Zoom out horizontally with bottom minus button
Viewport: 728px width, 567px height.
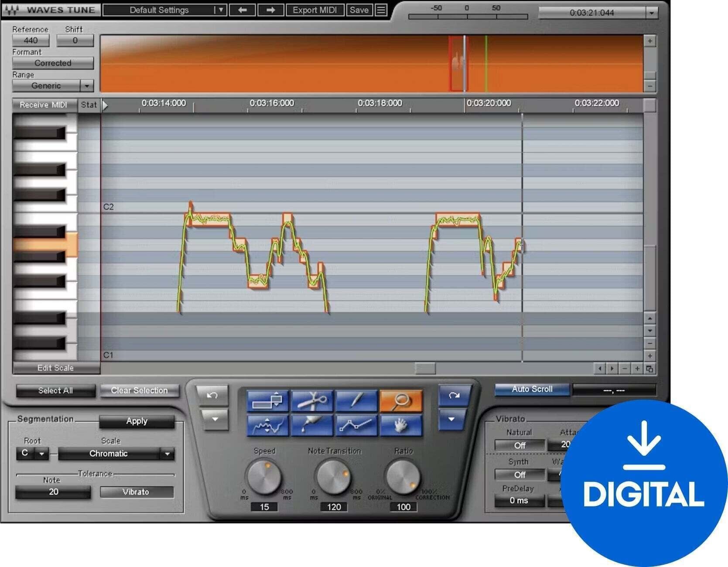point(625,369)
